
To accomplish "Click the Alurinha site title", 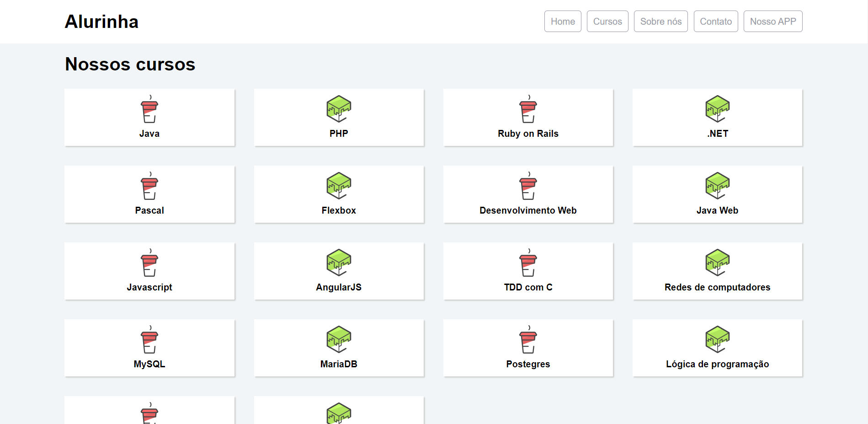I will [101, 21].
